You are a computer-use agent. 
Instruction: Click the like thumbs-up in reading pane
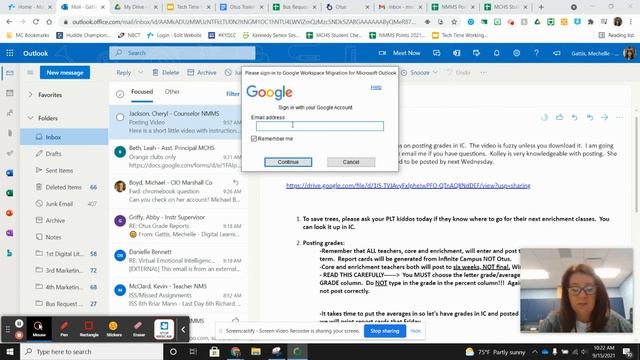559,118
